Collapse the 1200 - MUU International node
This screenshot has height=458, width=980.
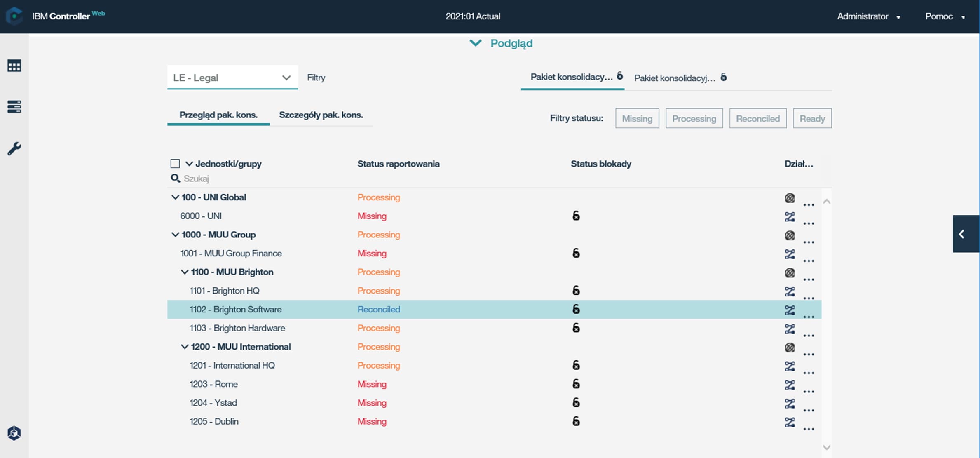(x=185, y=347)
